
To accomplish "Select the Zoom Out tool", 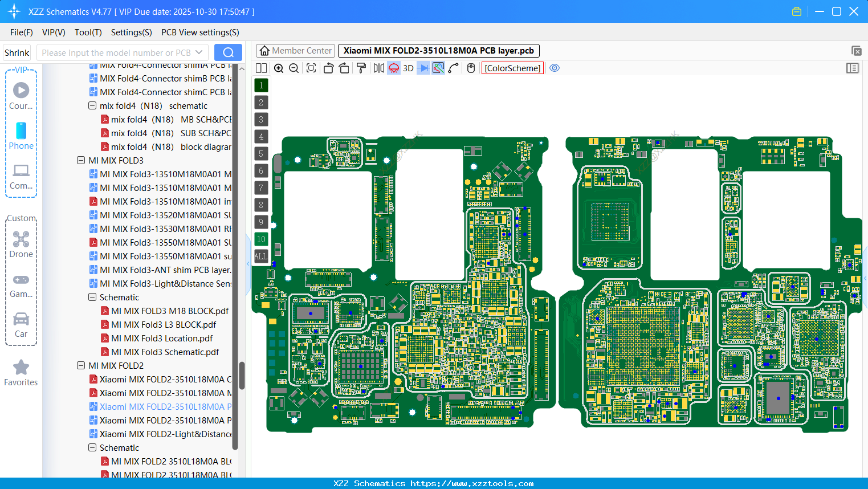I will coord(293,68).
